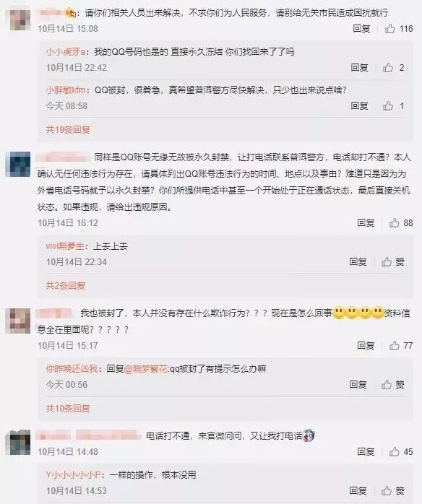Like vivi無夢生's reply
The width and height of the screenshot is (422, 504).
pyautogui.click(x=392, y=261)
